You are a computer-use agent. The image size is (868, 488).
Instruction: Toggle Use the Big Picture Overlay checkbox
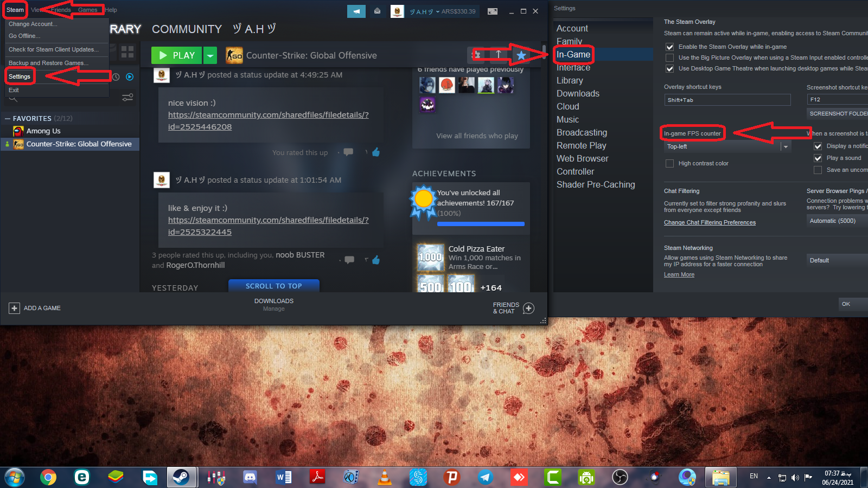coord(670,58)
